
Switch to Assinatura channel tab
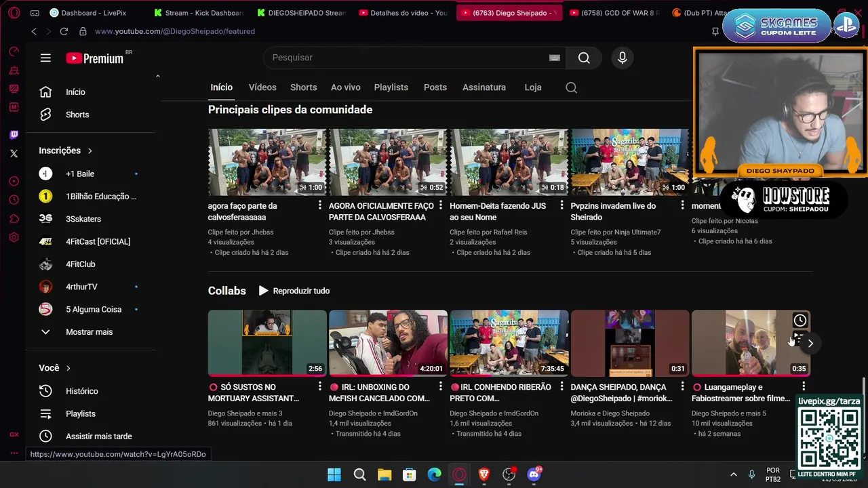pos(484,87)
